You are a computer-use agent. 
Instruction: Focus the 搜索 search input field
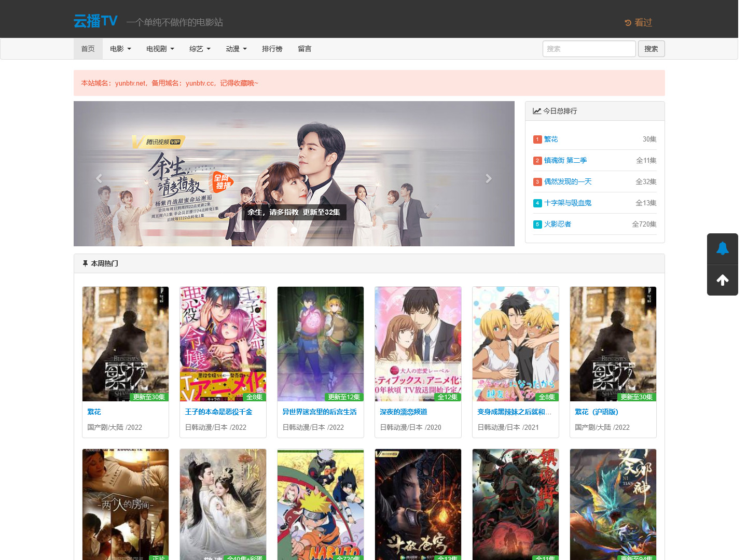point(589,49)
